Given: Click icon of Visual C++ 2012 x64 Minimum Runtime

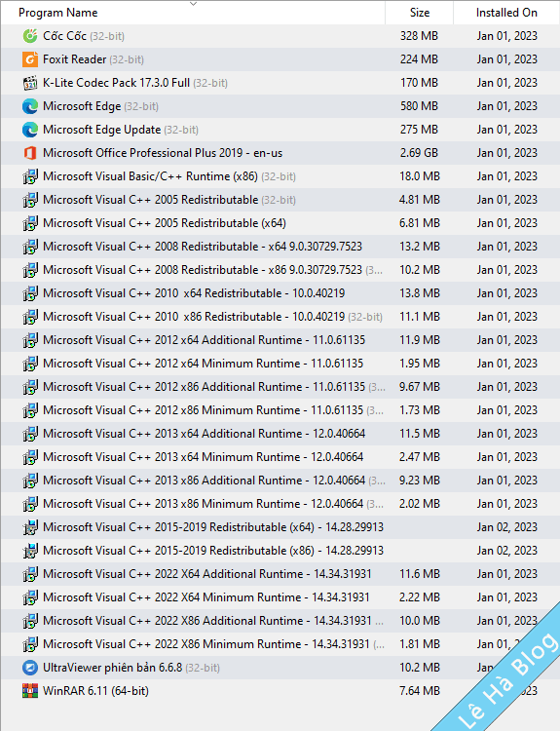Looking at the screenshot, I should (x=30, y=364).
